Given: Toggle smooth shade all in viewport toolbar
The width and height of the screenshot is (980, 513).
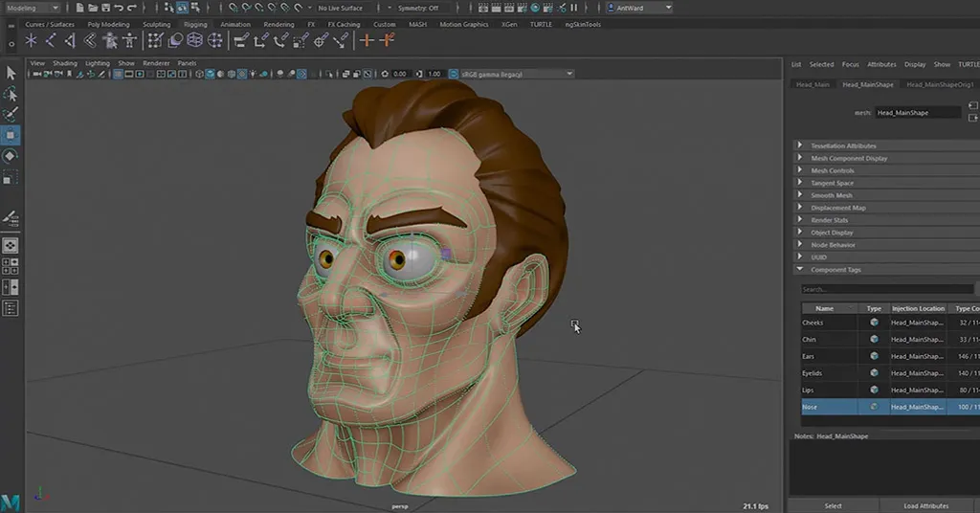Looking at the screenshot, I should pyautogui.click(x=211, y=74).
